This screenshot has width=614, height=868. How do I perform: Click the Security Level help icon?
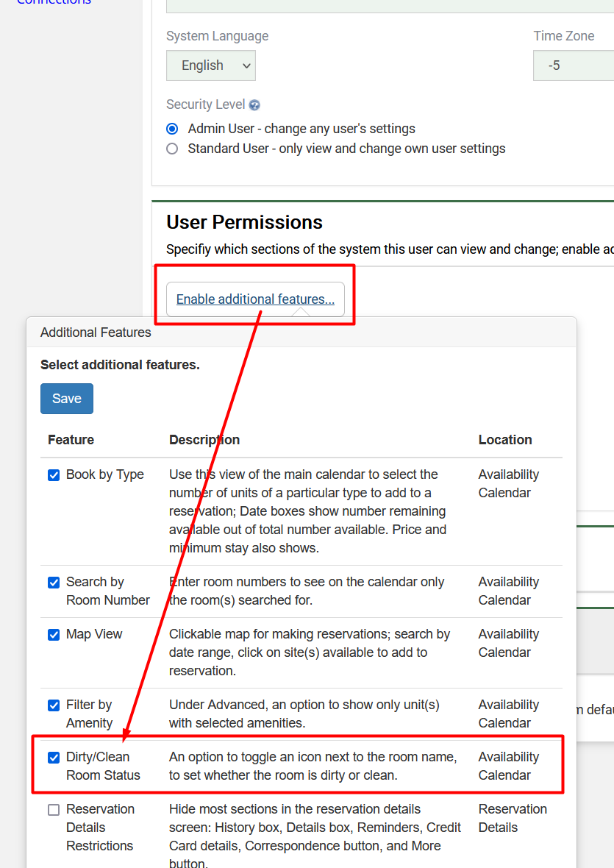(254, 105)
